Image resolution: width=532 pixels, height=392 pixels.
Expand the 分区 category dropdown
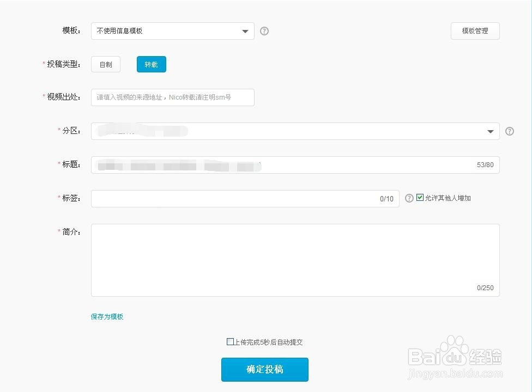[295, 131]
